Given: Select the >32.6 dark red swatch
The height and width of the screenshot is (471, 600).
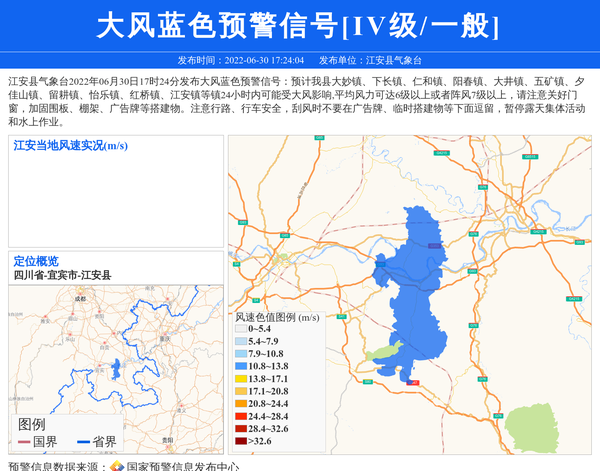Looking at the screenshot, I should tap(241, 441).
